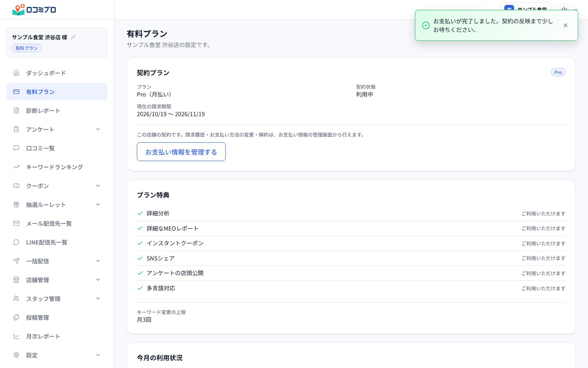Image resolution: width=588 pixels, height=368 pixels.
Task: Expand the クーポン submenu chevron
Action: (98, 186)
